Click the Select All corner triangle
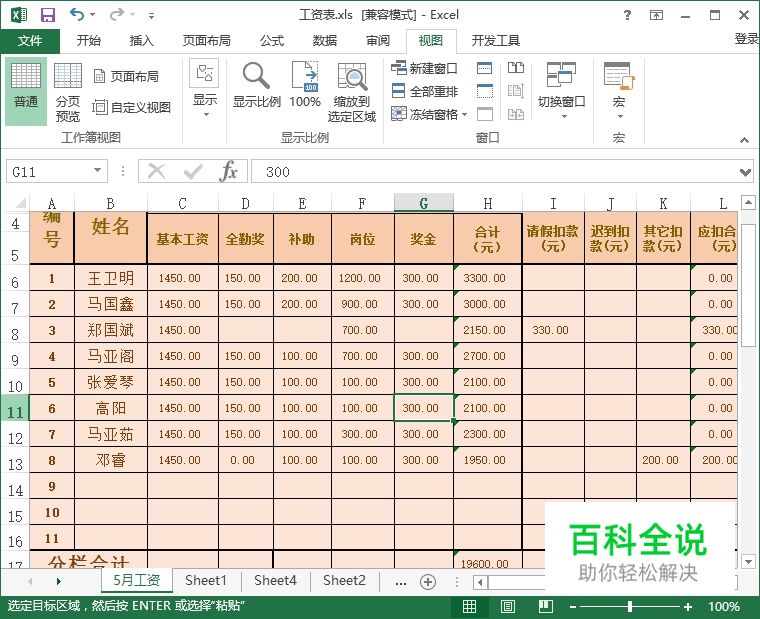760x619 pixels. click(x=20, y=203)
